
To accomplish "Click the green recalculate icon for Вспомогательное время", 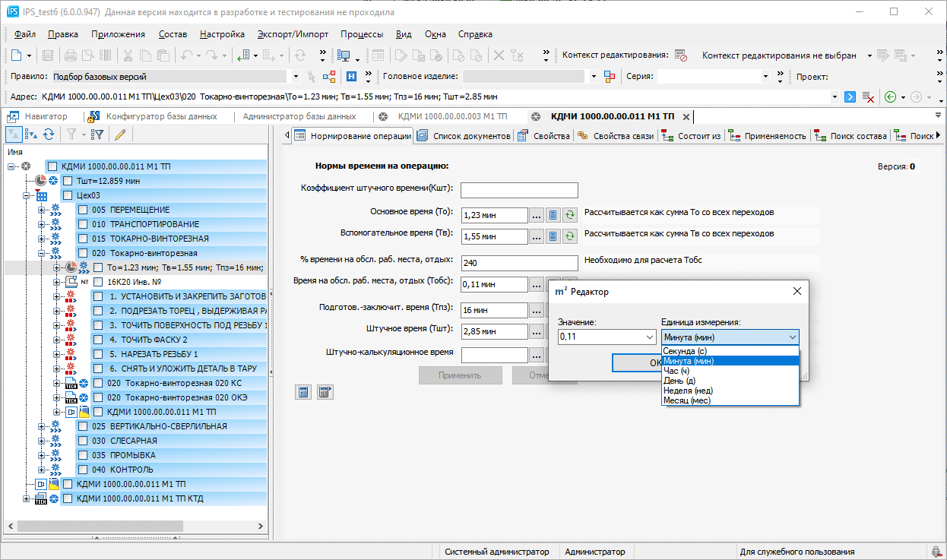I will pyautogui.click(x=570, y=237).
